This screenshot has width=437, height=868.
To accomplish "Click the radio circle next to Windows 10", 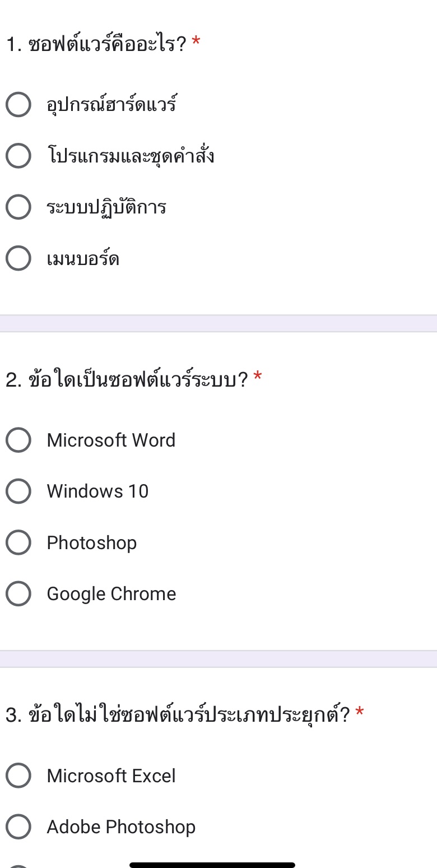I will [18, 491].
